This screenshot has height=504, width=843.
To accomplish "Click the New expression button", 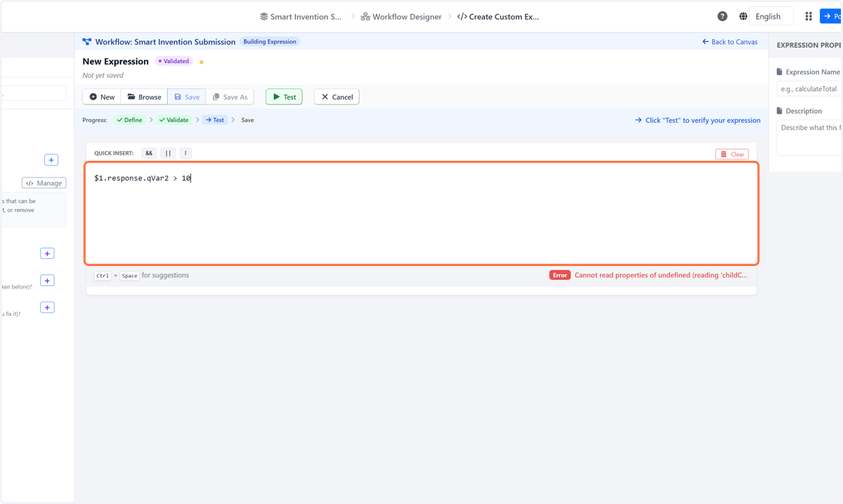I will click(x=102, y=97).
